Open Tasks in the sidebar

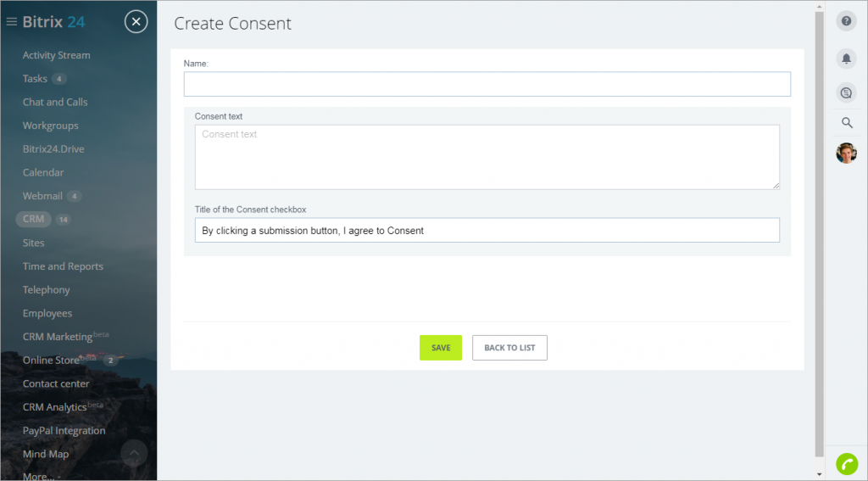[35, 79]
